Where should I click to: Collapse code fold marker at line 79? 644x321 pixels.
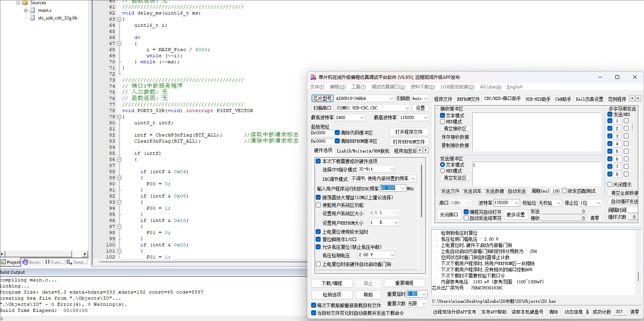tap(119, 117)
